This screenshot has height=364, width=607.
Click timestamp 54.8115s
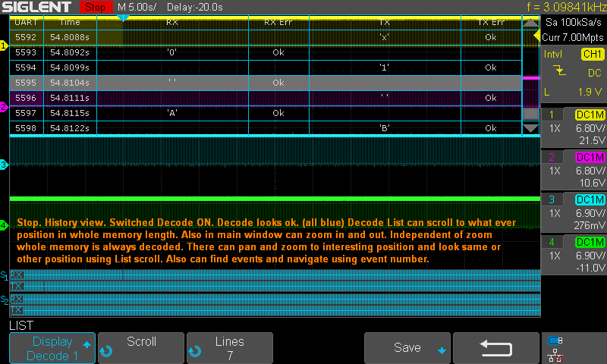(70, 113)
